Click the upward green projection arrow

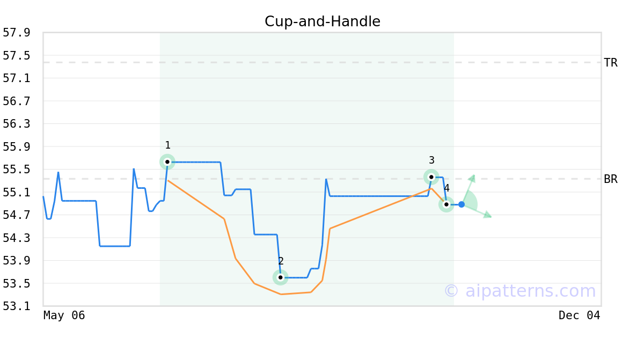coord(472,178)
